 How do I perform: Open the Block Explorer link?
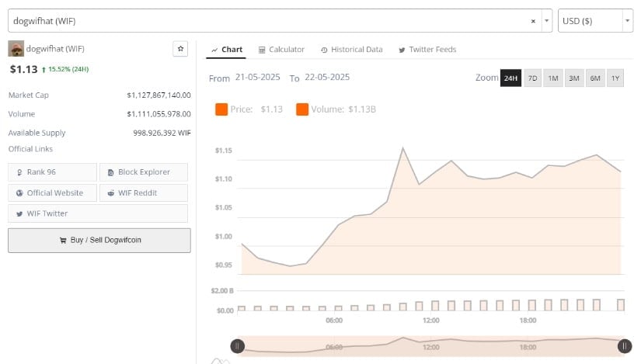point(144,172)
